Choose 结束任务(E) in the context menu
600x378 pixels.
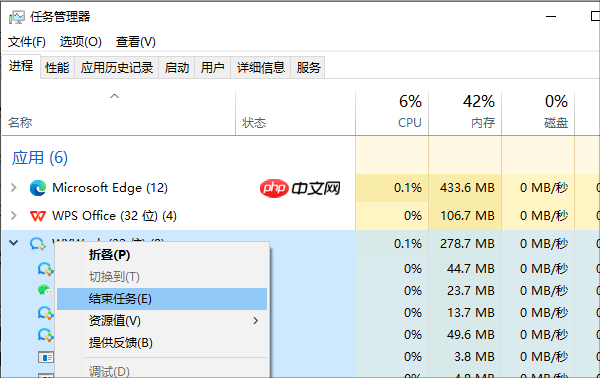click(x=162, y=299)
